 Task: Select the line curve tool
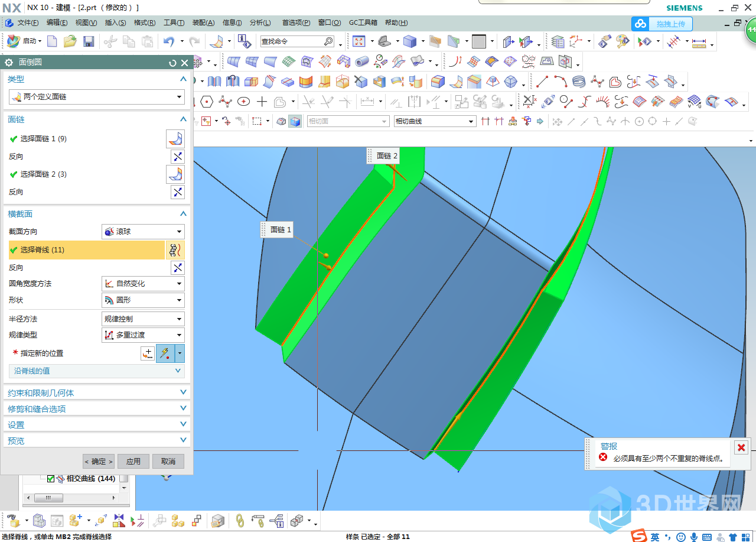(x=542, y=81)
